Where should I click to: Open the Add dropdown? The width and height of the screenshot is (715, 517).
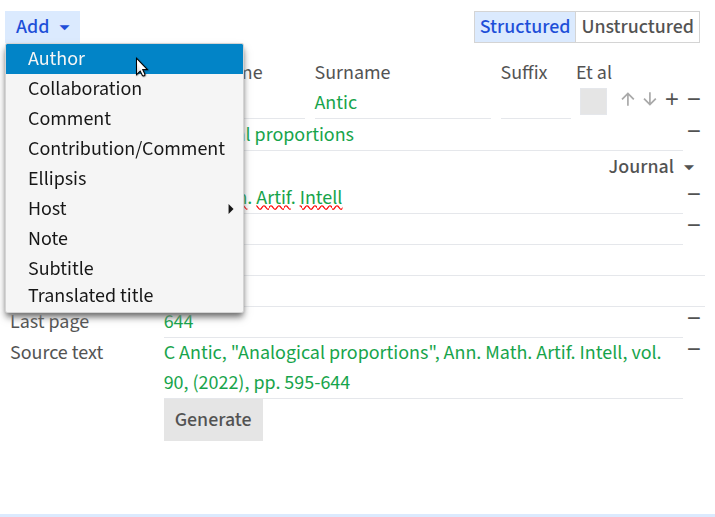(42, 27)
